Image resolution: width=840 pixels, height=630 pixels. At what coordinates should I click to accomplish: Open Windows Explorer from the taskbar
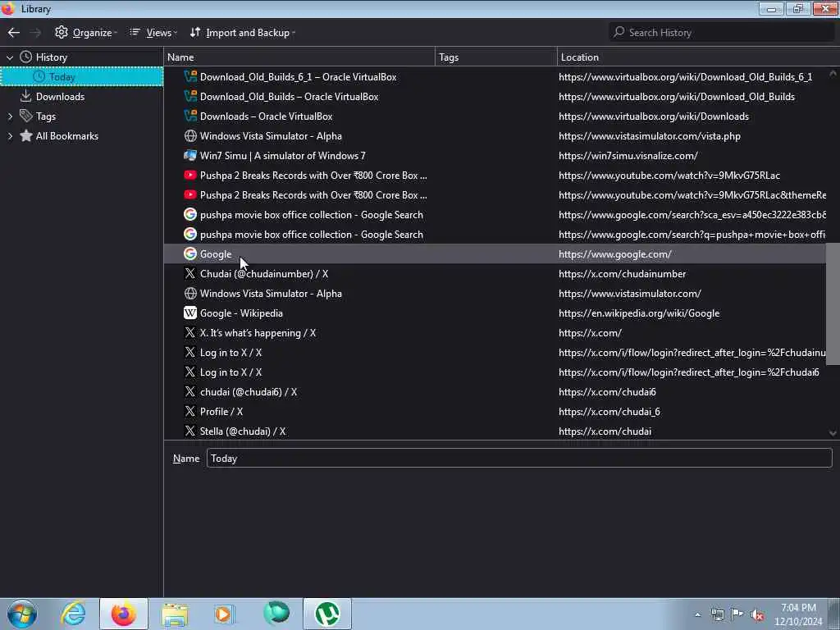point(175,614)
